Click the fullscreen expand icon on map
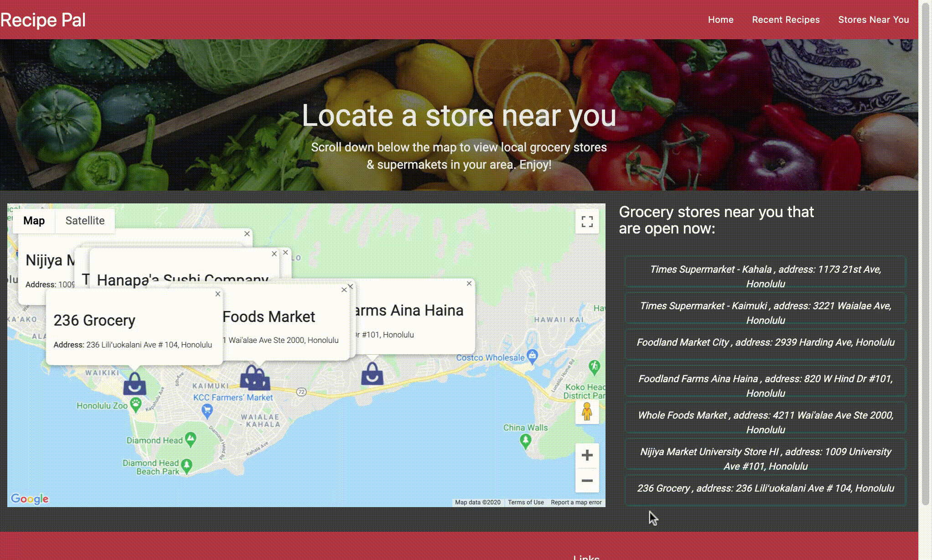The width and height of the screenshot is (932, 560). point(586,221)
